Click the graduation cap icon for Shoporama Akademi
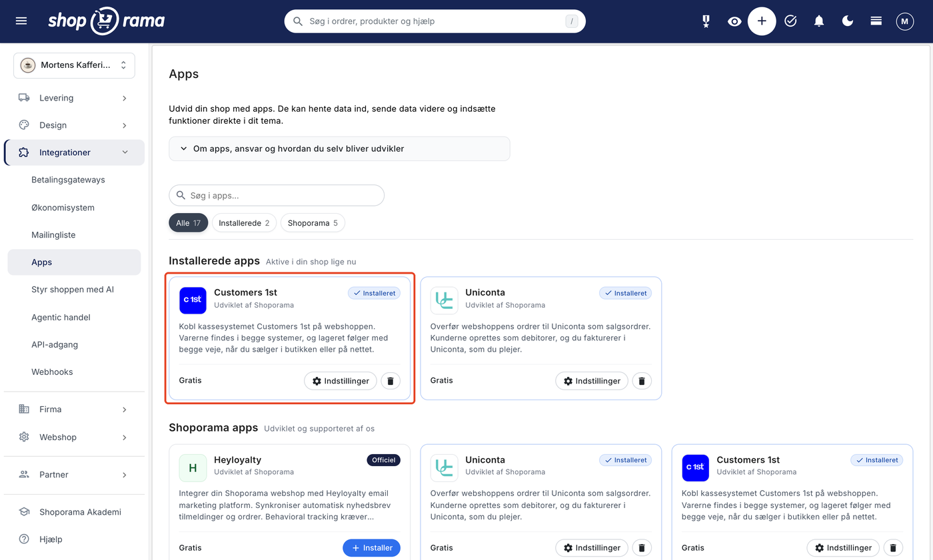The height and width of the screenshot is (560, 933). tap(24, 512)
